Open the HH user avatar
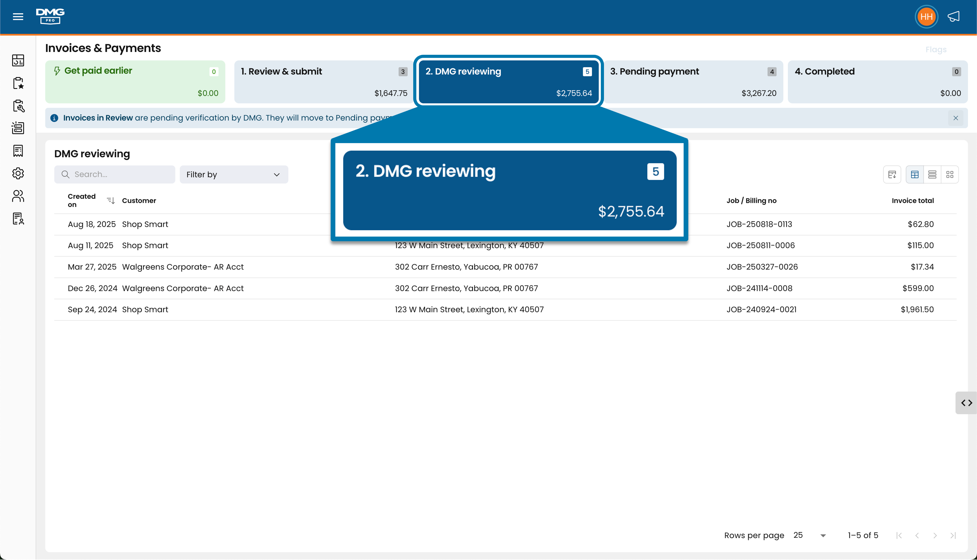Screen dimensions: 977x560 tap(926, 17)
